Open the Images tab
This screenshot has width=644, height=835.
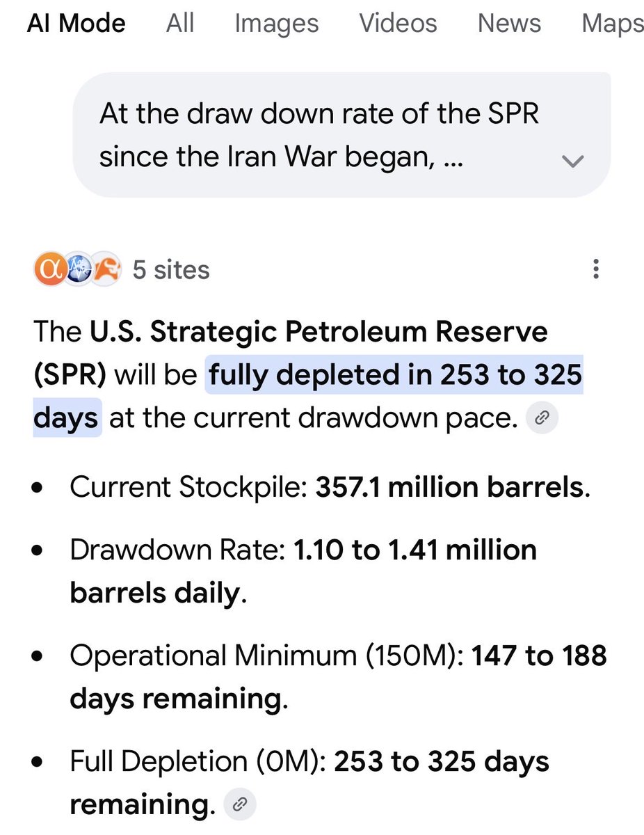276,24
